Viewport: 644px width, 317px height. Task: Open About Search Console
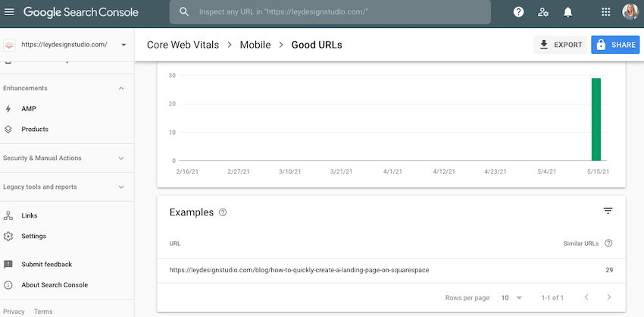pos(55,285)
